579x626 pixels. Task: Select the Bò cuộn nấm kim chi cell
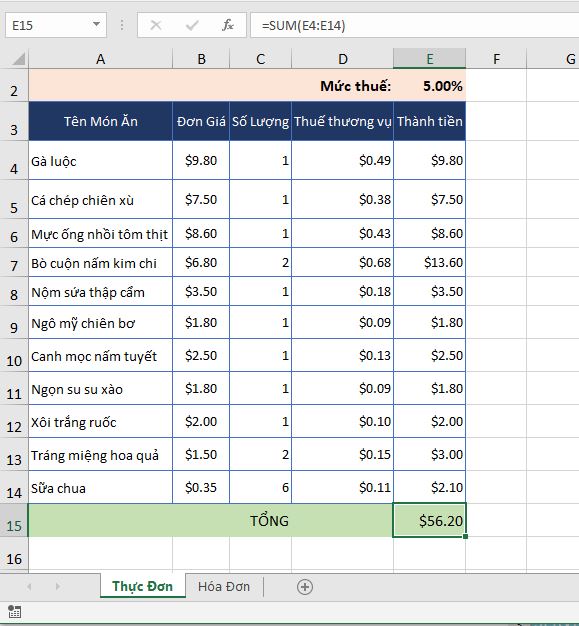101,262
